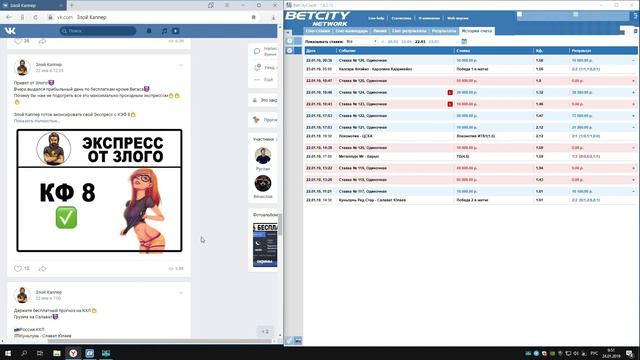Open Windows notification center
This screenshot has height=360, width=640.
pos(629,353)
